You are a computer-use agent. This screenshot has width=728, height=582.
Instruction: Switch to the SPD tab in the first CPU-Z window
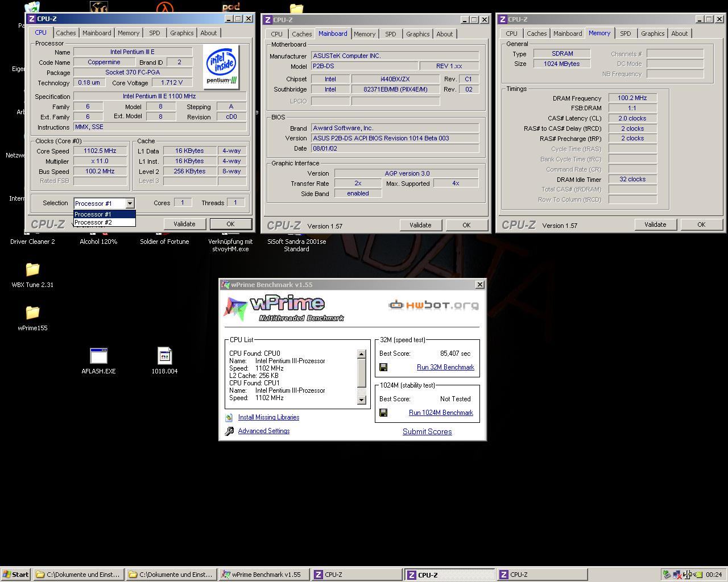(x=155, y=33)
